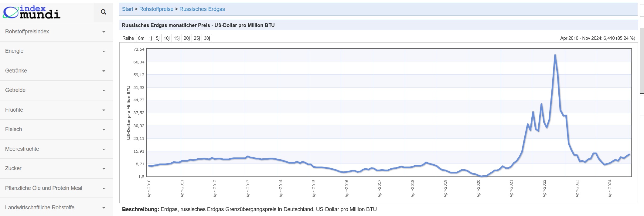The height and width of the screenshot is (216, 644).
Task: Open the Fleisch category
Action: point(56,129)
